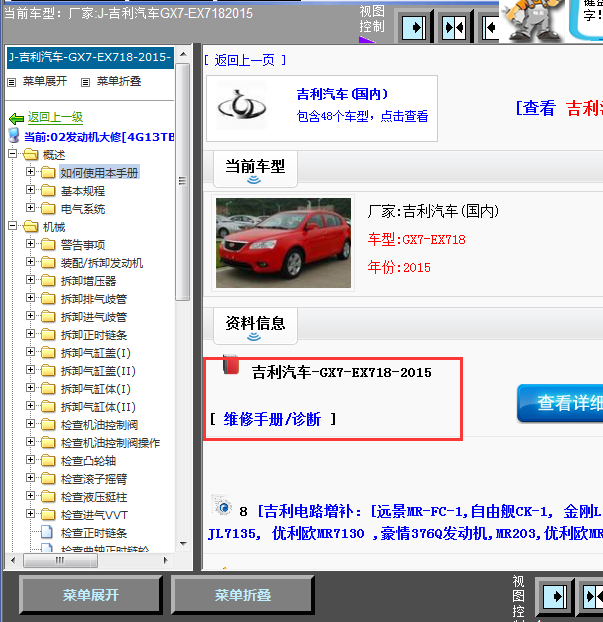603x622 pixels.
Task: Open the 当前车型 tab
Action: click(x=255, y=169)
